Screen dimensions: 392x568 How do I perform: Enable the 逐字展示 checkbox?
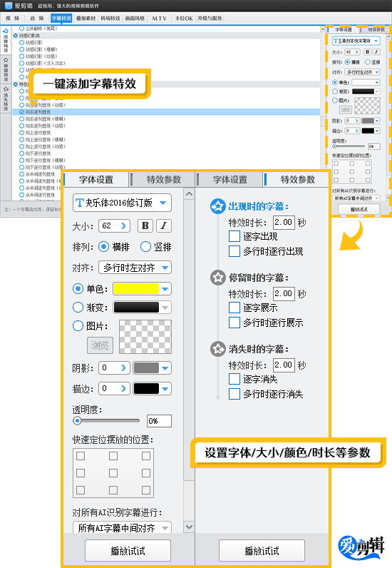(x=234, y=308)
